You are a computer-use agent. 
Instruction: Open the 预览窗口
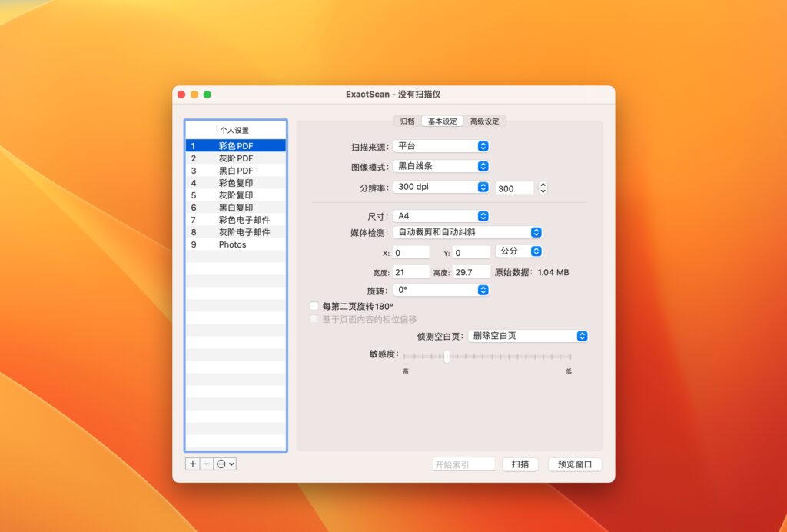[x=574, y=464]
